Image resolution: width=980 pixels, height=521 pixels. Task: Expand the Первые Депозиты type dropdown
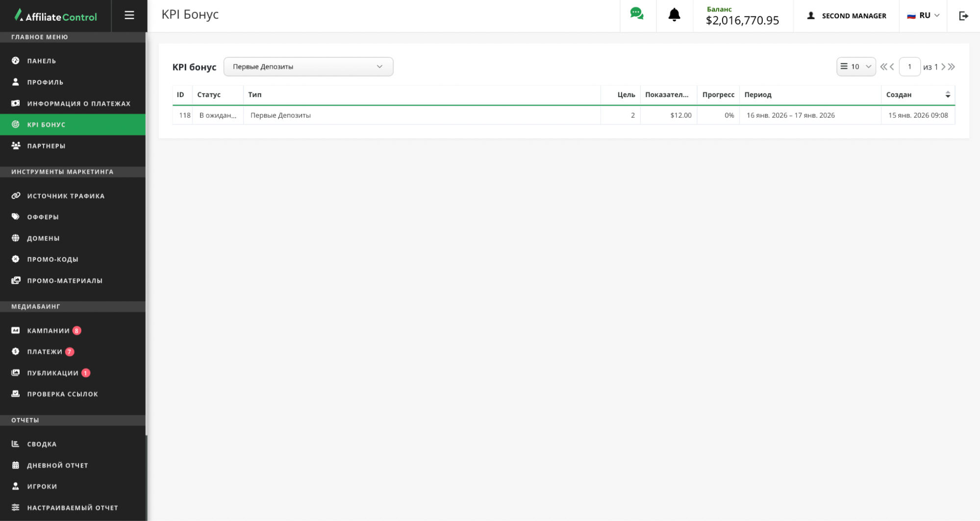point(308,67)
